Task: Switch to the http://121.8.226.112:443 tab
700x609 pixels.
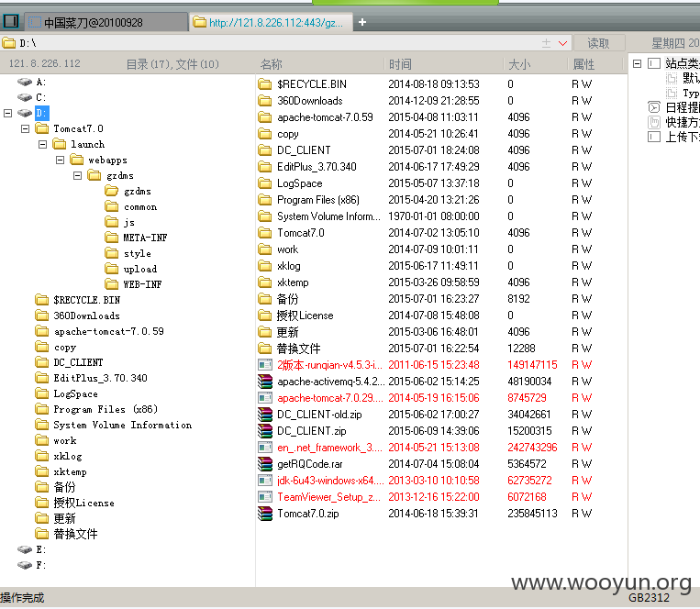Action: 271,22
